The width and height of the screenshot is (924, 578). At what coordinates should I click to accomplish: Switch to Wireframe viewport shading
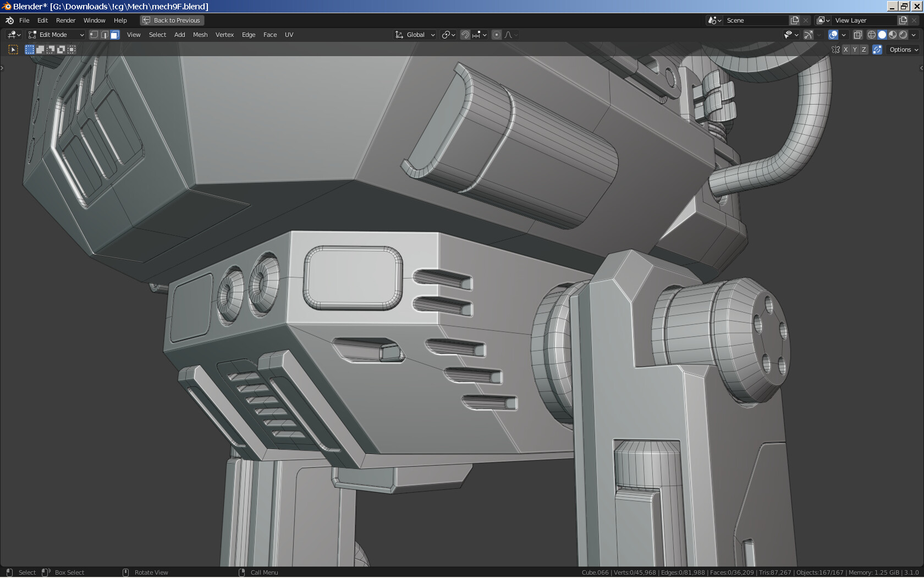871,35
